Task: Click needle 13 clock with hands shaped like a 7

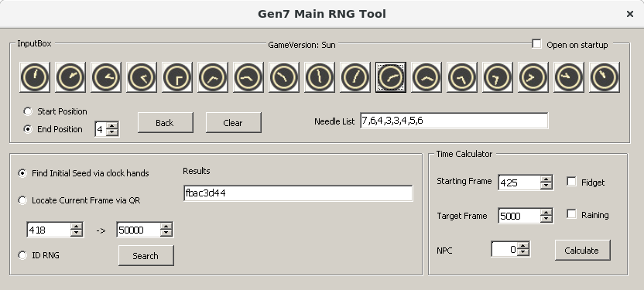Action: click(498, 77)
